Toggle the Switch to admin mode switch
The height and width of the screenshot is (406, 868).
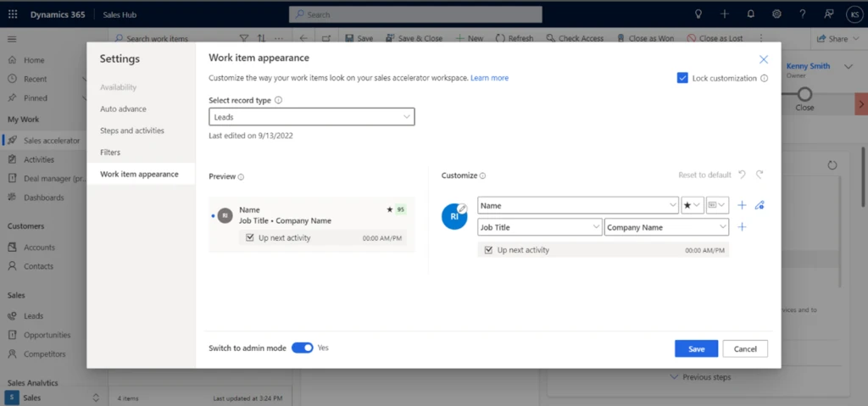303,348
